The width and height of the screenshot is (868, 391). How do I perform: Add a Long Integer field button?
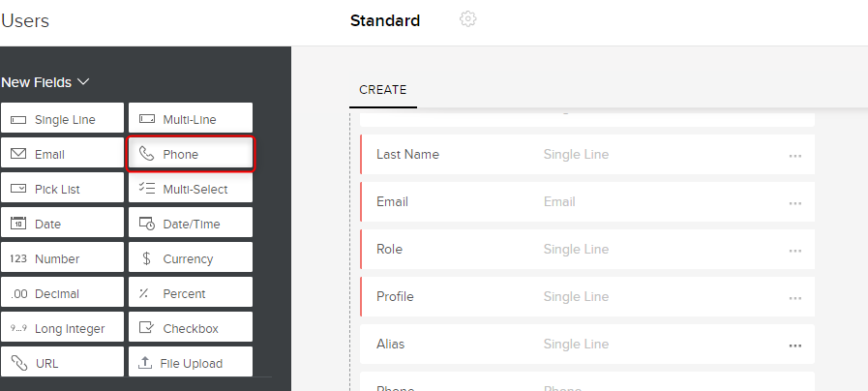[62, 328]
